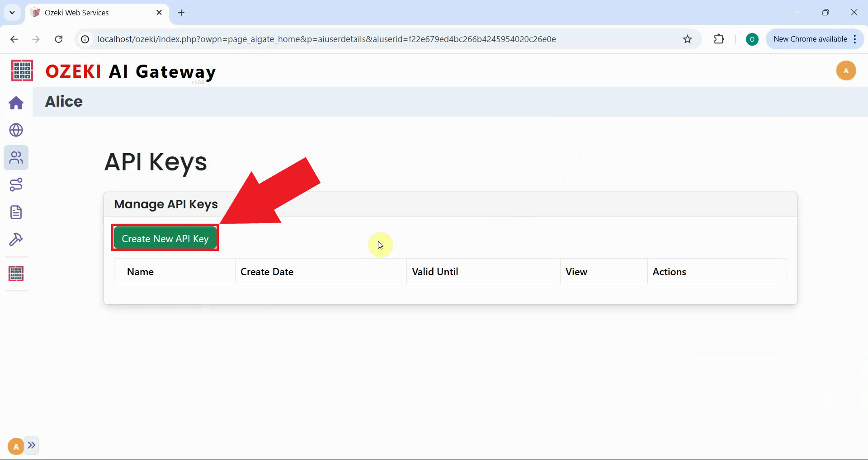Bookmark this page using the star icon

(687, 39)
